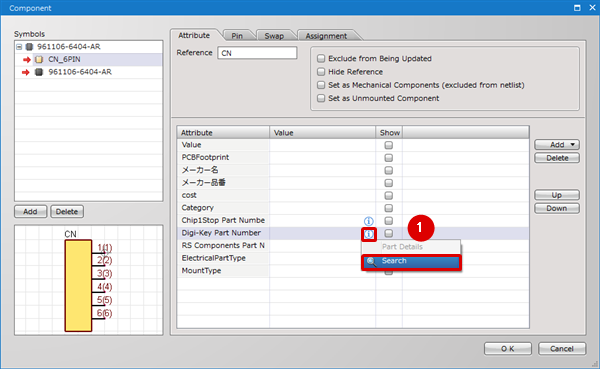Maximize the Component dialog window
600x369 pixels.
click(577, 8)
